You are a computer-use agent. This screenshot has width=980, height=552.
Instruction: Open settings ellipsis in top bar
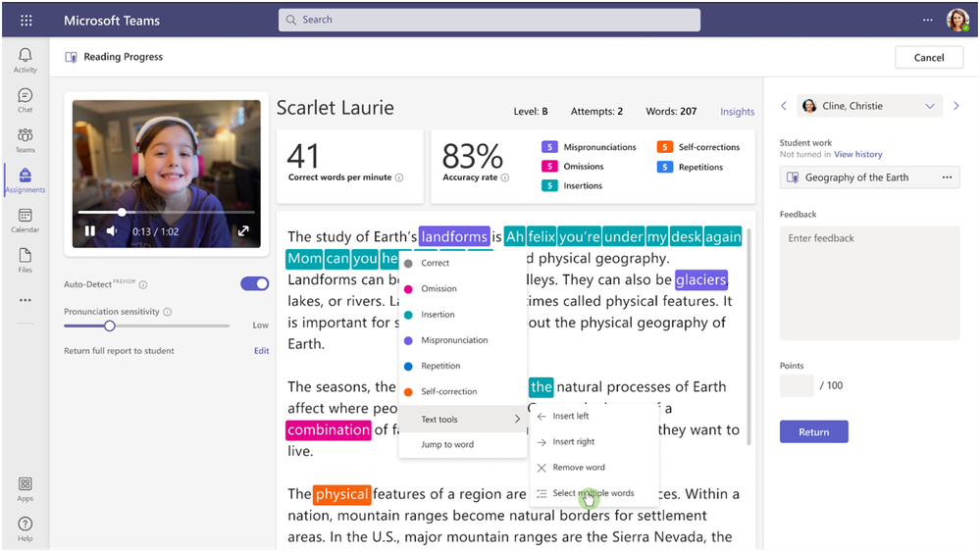[927, 20]
